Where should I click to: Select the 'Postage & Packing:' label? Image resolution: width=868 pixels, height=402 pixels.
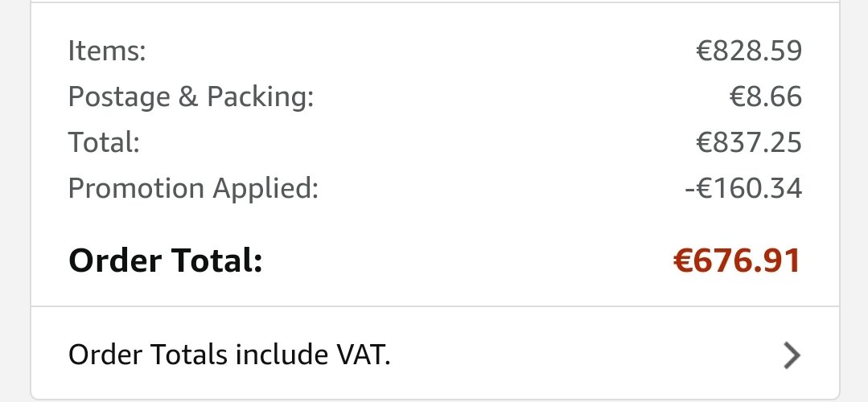click(191, 97)
